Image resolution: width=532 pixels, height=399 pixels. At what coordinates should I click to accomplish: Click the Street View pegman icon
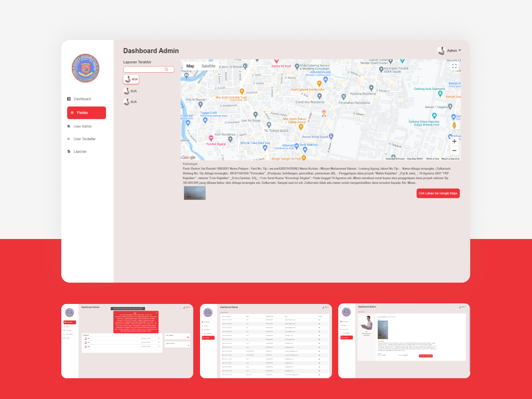[x=454, y=125]
